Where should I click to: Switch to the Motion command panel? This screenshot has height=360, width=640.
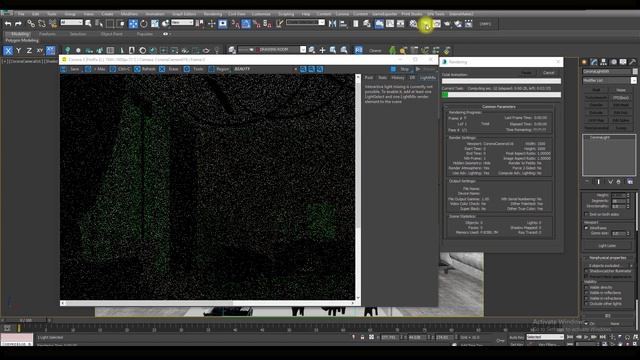pos(613,62)
